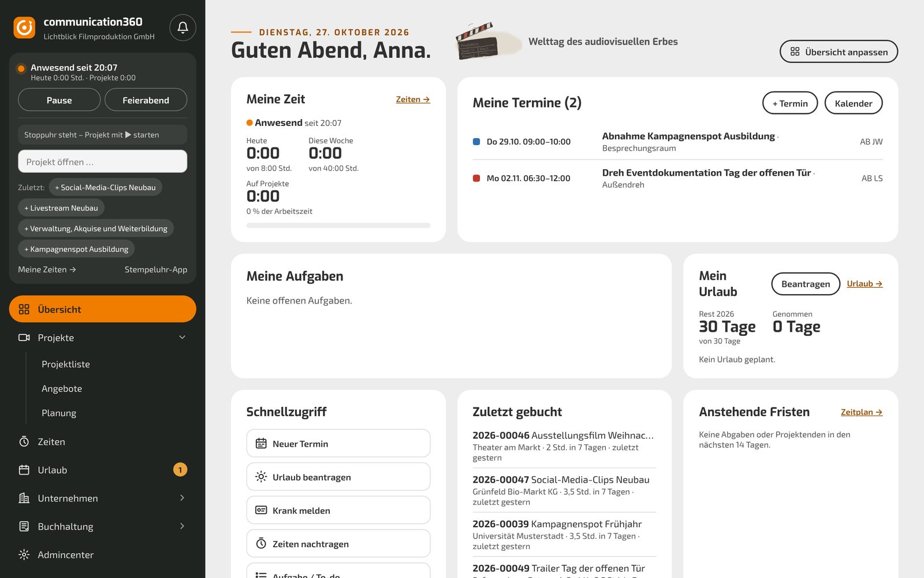The height and width of the screenshot is (578, 924).
Task: Click AB JW attendees of first appointment
Action: pyautogui.click(x=871, y=142)
